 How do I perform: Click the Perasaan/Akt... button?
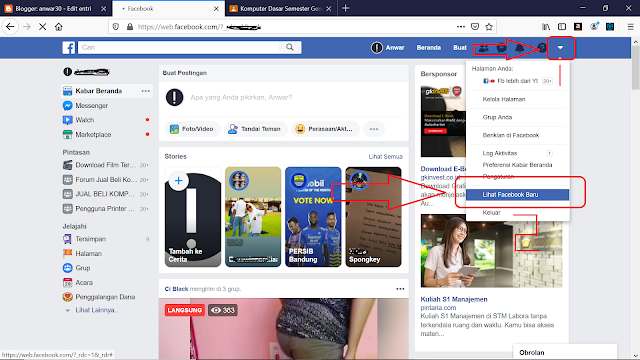(x=325, y=129)
